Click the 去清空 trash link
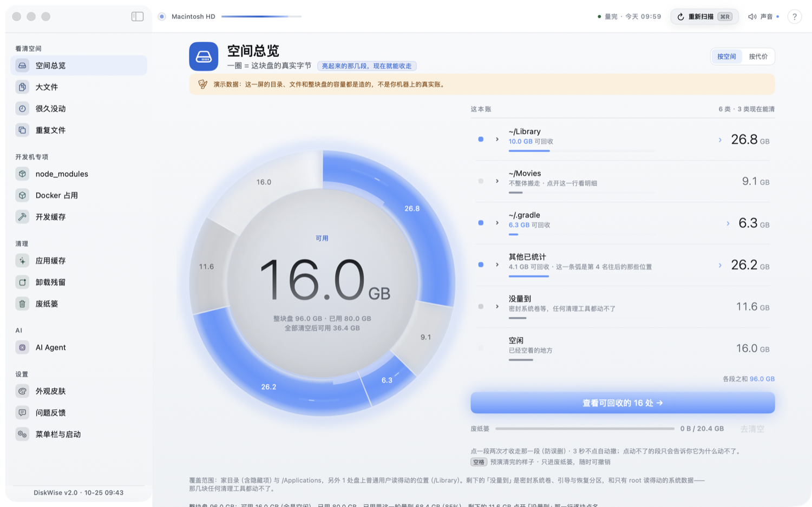The height and width of the screenshot is (507, 812). pyautogui.click(x=752, y=429)
